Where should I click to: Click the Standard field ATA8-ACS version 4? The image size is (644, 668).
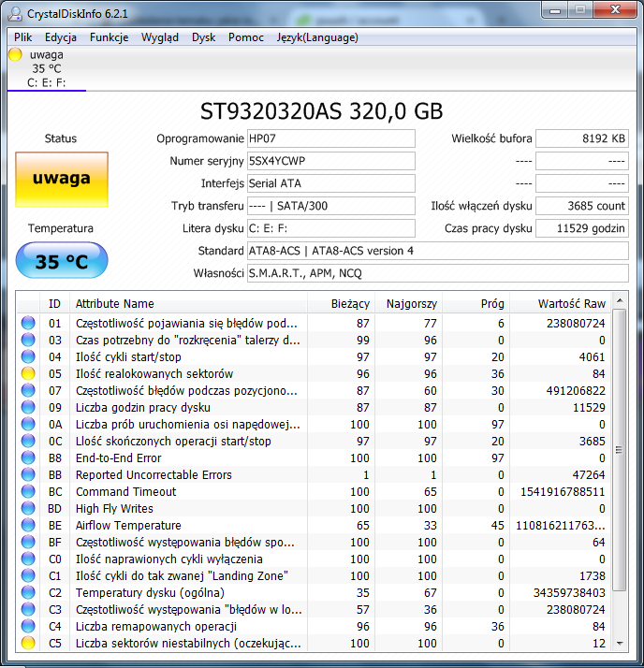click(438, 251)
